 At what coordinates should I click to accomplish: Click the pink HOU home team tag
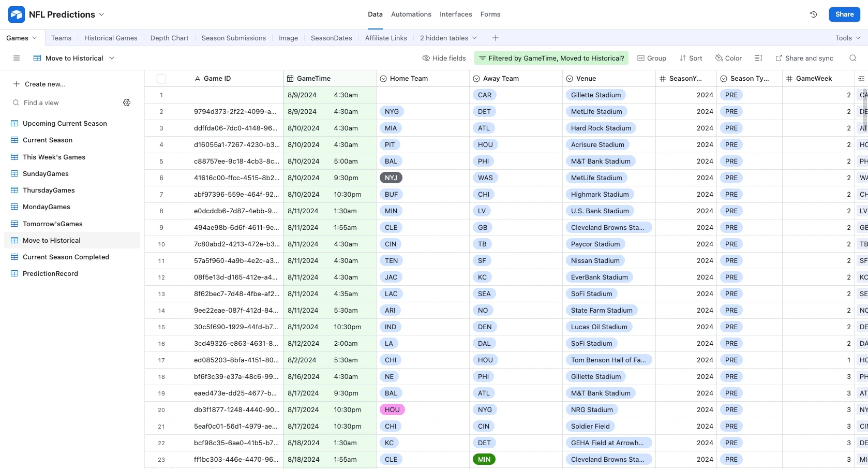click(x=392, y=410)
